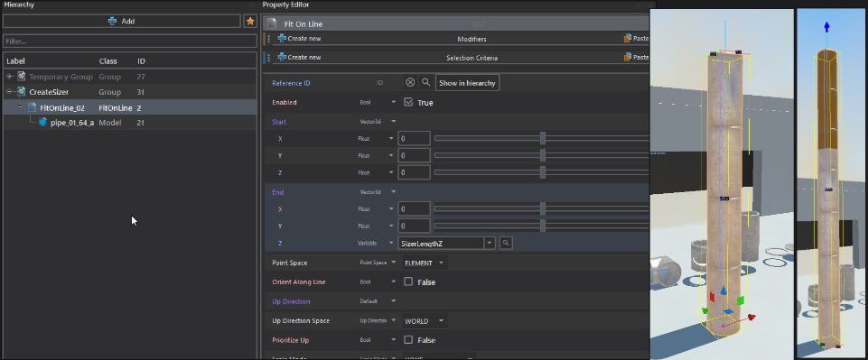Click the Up Direction property label
This screenshot has height=360, width=868.
[x=291, y=301]
